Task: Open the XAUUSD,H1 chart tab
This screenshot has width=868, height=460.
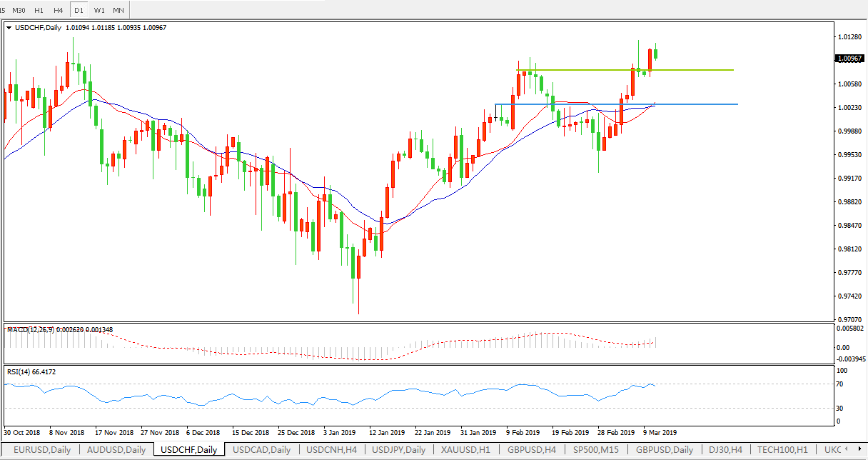Action: (467, 450)
